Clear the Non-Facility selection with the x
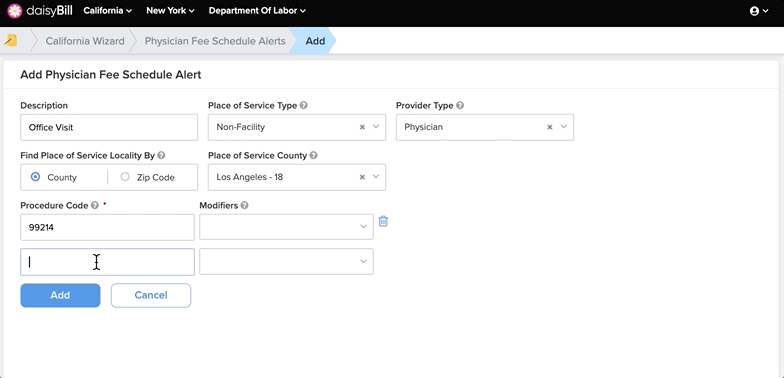784x378 pixels. click(x=362, y=127)
